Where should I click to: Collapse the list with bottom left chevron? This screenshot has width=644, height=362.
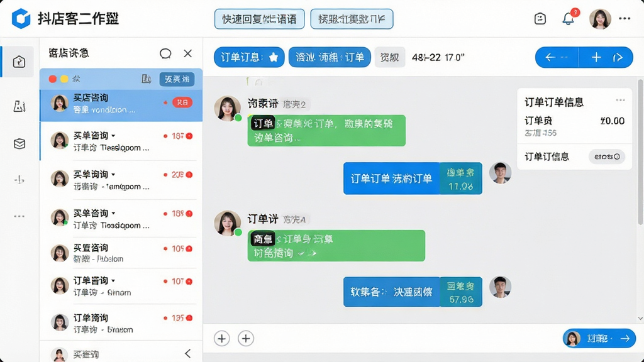point(187,353)
